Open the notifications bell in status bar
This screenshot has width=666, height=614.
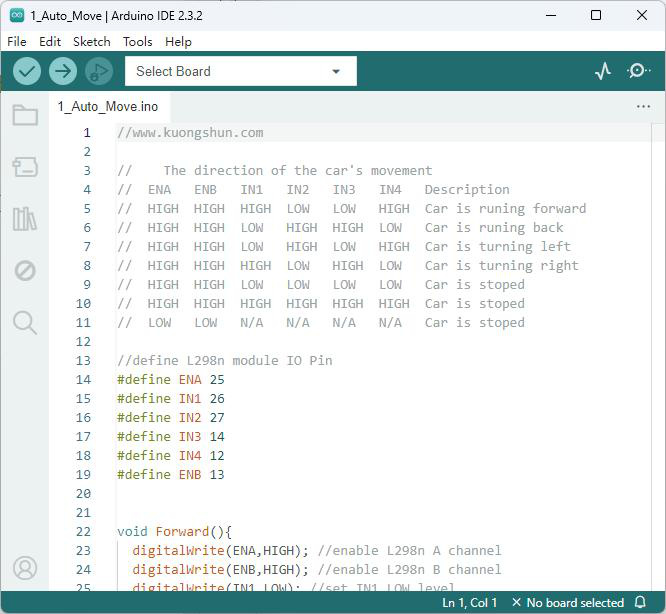[640, 602]
